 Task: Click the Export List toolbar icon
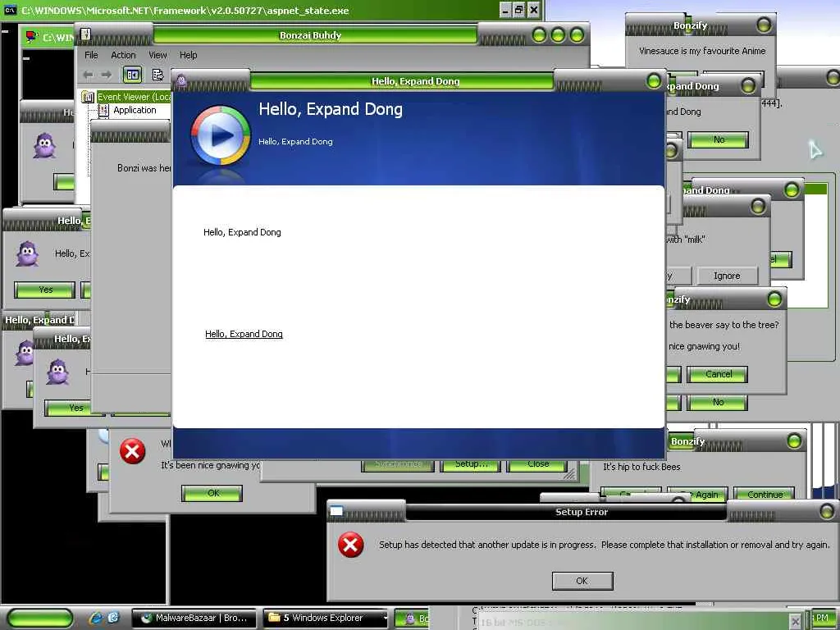[x=157, y=75]
